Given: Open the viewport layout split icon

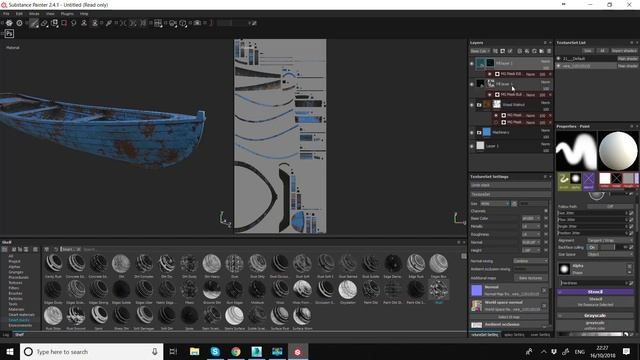Looking at the screenshot, I should [158, 23].
